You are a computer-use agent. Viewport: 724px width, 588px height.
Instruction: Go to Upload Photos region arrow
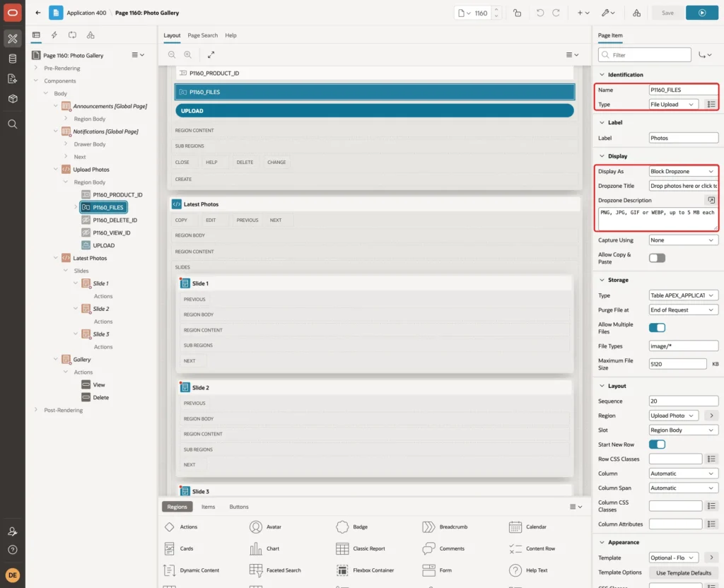click(x=711, y=416)
